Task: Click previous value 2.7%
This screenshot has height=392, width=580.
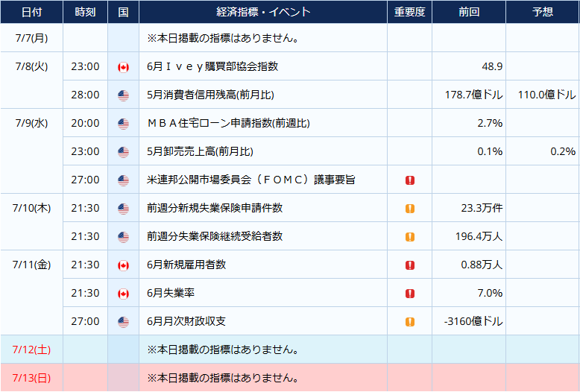Action: coord(490,123)
